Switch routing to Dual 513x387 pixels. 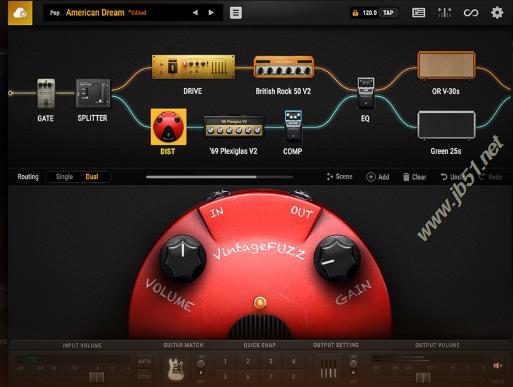point(92,177)
